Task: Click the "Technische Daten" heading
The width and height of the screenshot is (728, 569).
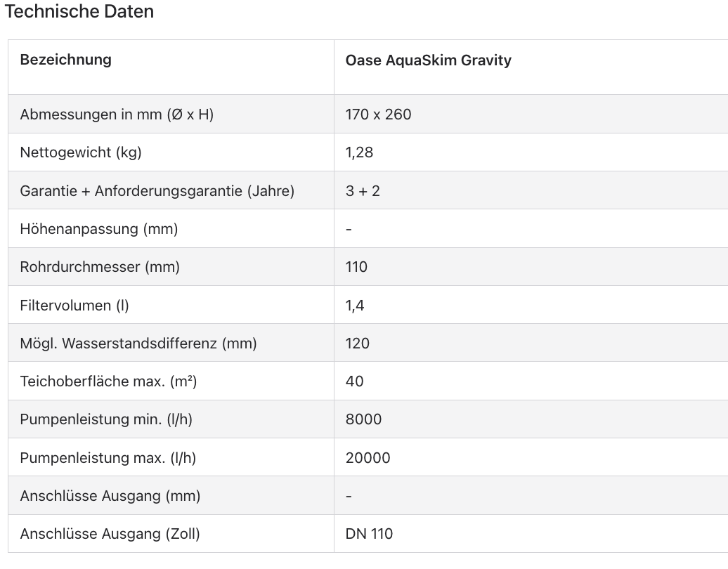Action: pyautogui.click(x=79, y=12)
